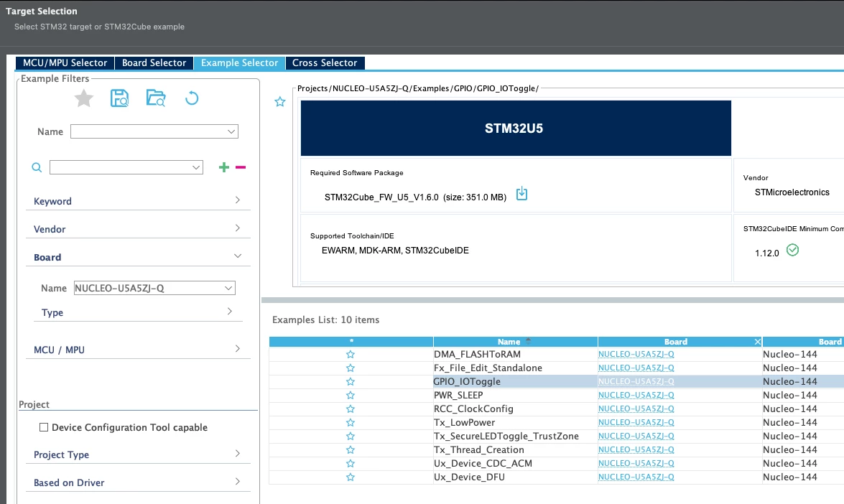This screenshot has height=504, width=844.
Task: Star the Ux_Device_DFU example
Action: tap(351, 477)
